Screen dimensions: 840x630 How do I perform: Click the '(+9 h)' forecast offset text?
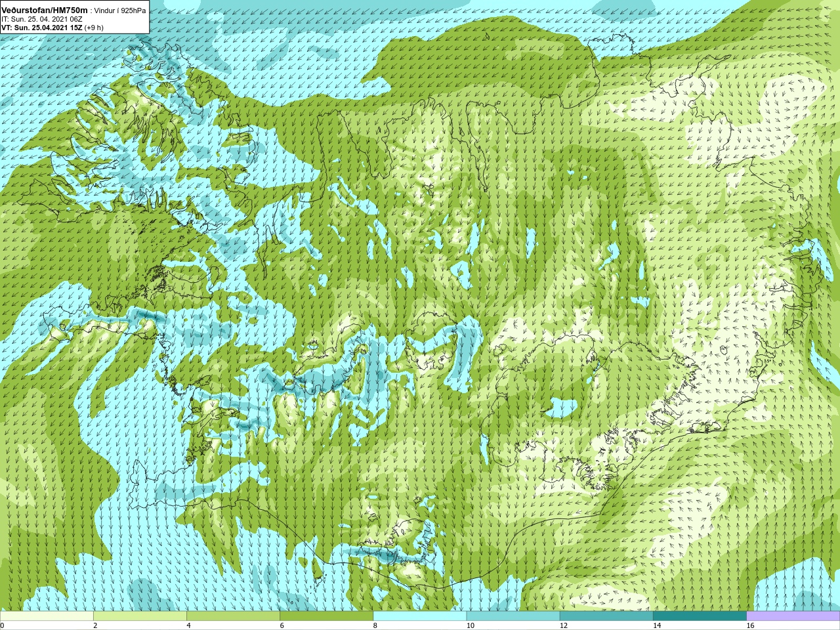[x=94, y=28]
